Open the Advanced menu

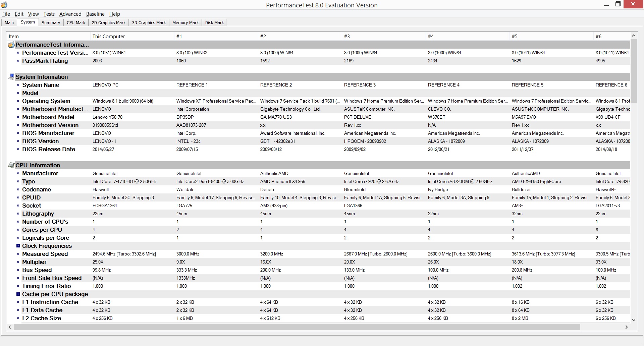click(70, 14)
